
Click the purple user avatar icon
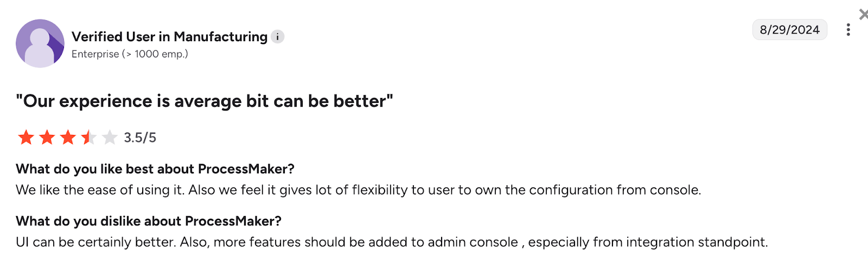point(40,43)
